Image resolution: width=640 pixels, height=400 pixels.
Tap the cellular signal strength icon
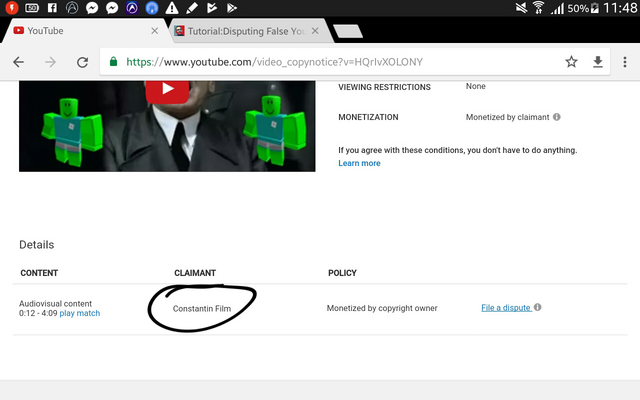(557, 8)
